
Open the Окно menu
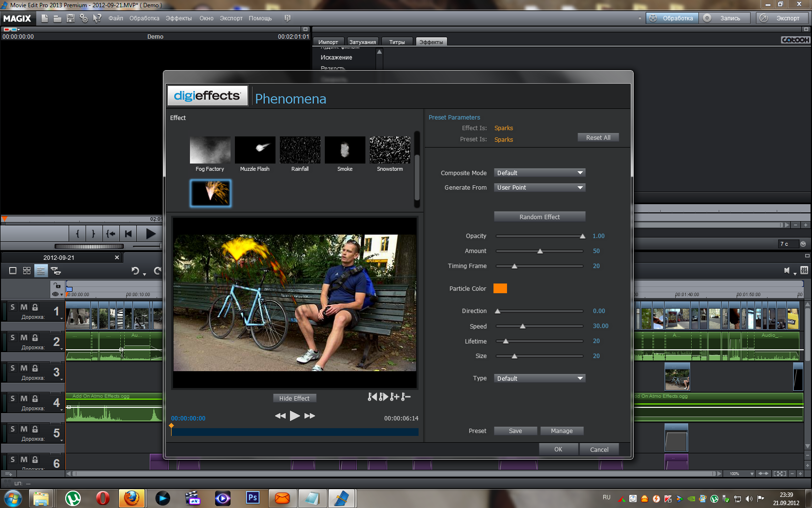click(206, 18)
